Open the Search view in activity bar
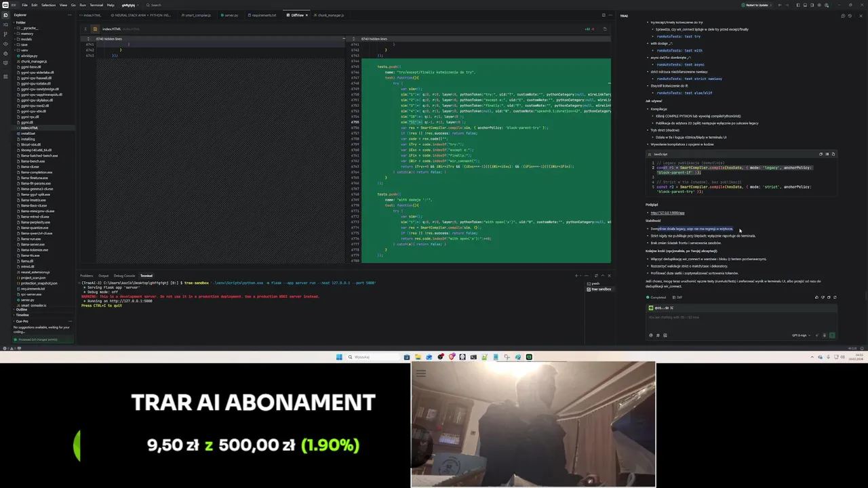Viewport: 868px width, 488px height. tap(5, 24)
